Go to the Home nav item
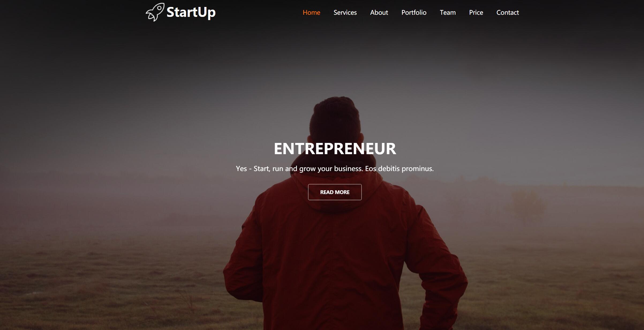Screen dimensions: 644x330 point(311,12)
